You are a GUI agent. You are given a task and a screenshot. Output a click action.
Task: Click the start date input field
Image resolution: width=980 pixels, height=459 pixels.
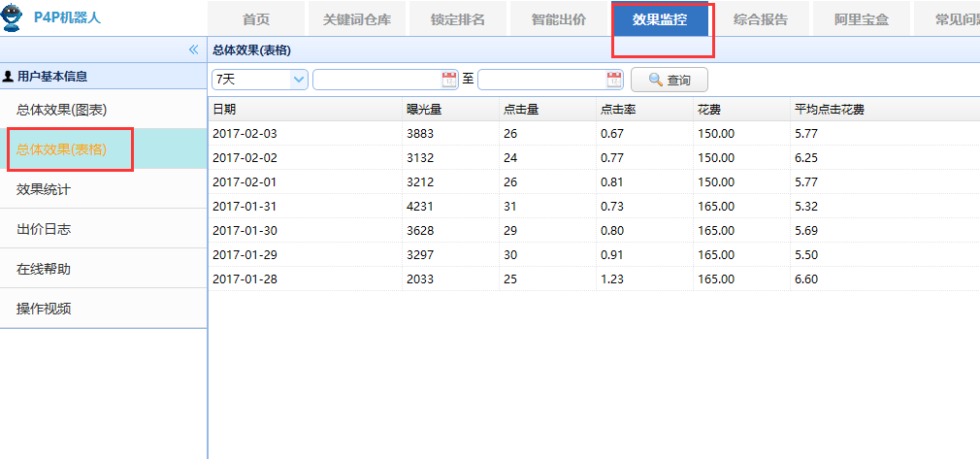pyautogui.click(x=376, y=80)
